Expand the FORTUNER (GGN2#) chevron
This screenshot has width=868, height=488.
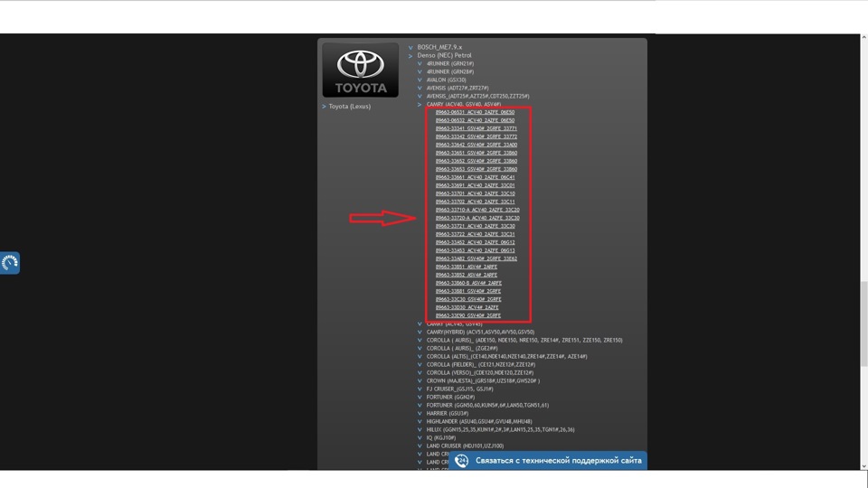pos(420,398)
